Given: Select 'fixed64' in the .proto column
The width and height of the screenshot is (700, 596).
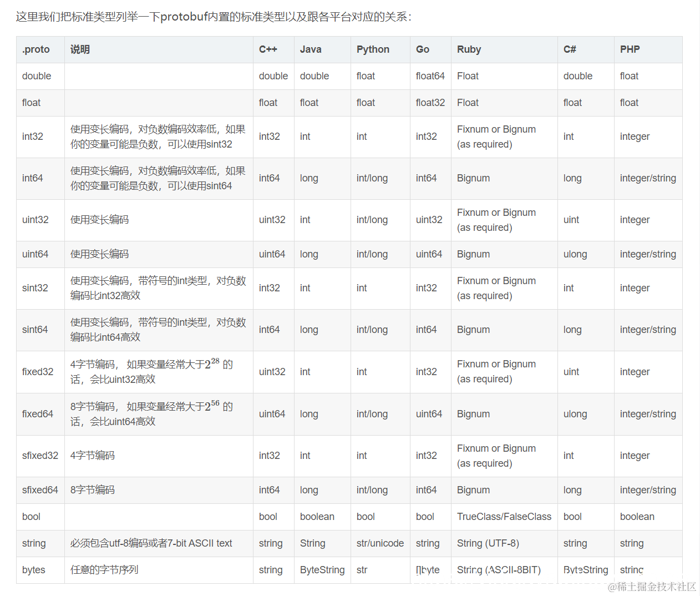Looking at the screenshot, I should click(38, 414).
